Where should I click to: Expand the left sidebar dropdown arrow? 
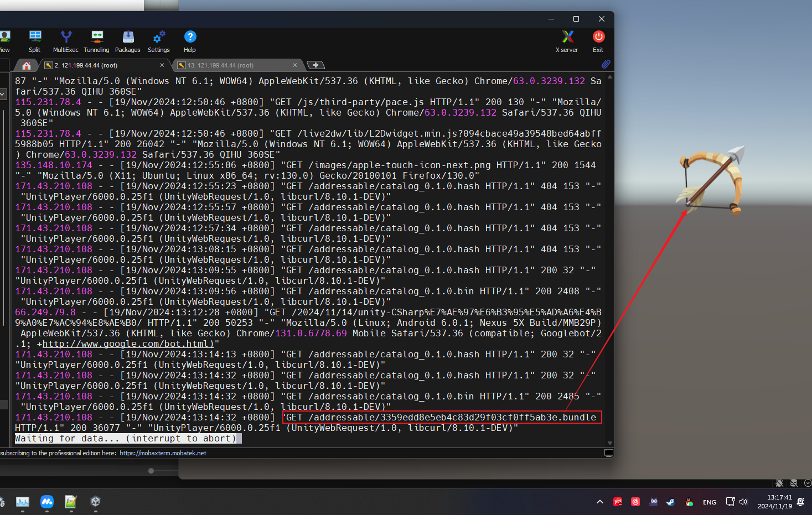point(3,95)
